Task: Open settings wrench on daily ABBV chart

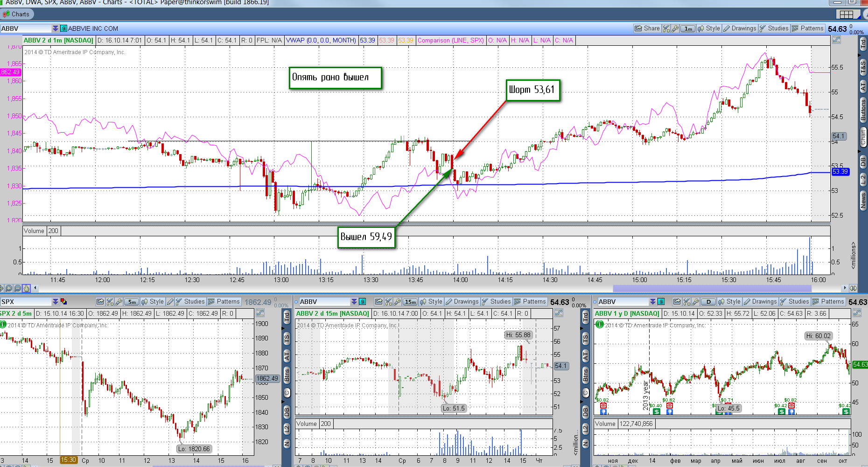Action: point(696,302)
